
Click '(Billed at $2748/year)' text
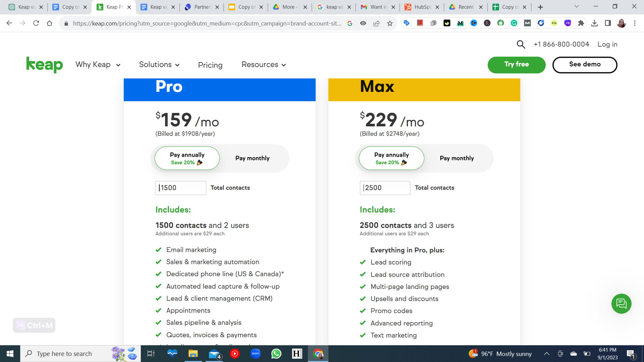tap(389, 134)
